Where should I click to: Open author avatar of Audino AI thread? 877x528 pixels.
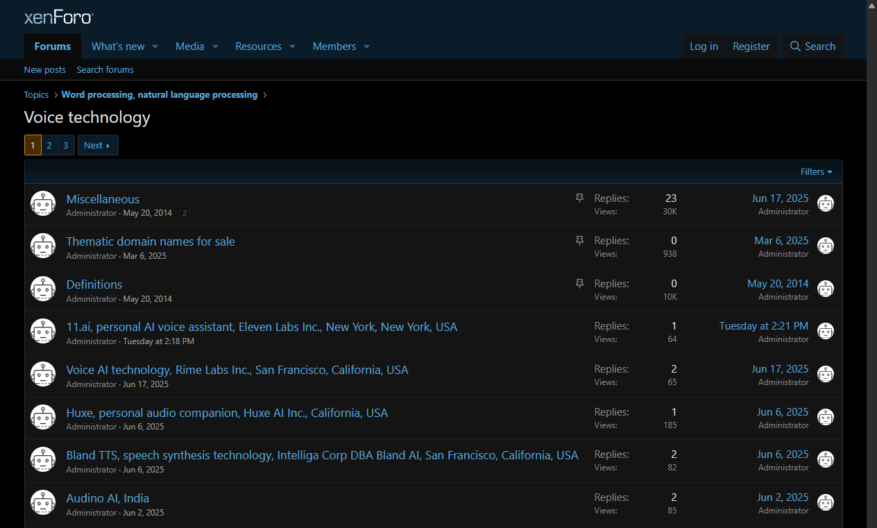click(x=43, y=502)
